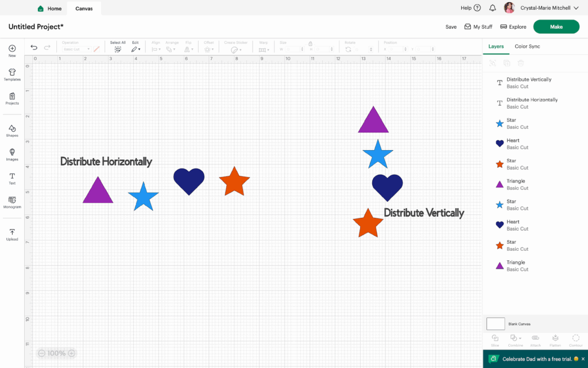
Task: Open the Projects panel
Action: click(x=12, y=96)
